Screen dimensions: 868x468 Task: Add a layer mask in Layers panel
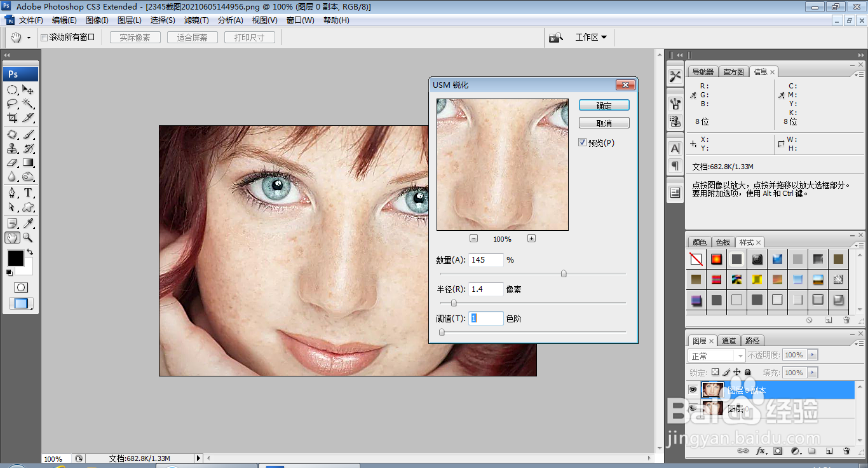778,451
